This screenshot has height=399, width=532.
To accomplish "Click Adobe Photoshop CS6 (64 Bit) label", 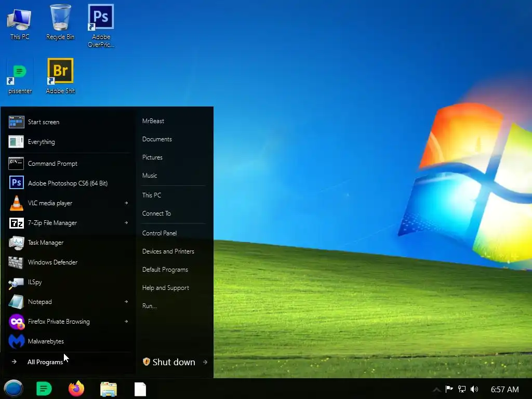I will coord(68,183).
